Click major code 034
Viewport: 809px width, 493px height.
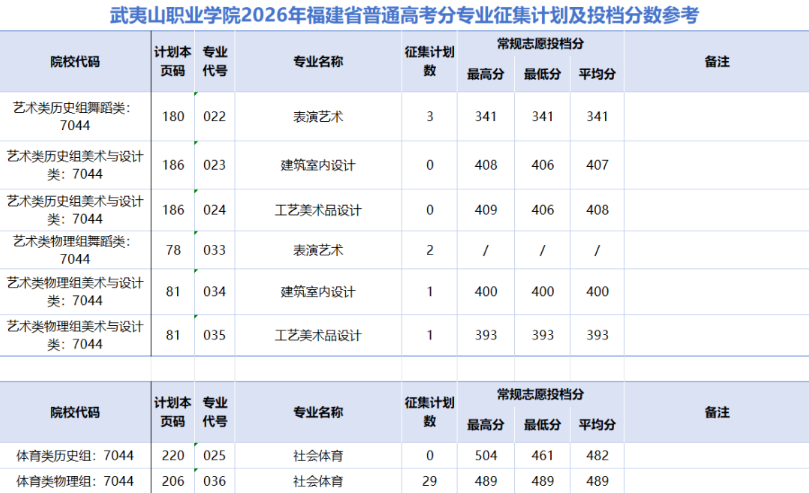click(215, 291)
